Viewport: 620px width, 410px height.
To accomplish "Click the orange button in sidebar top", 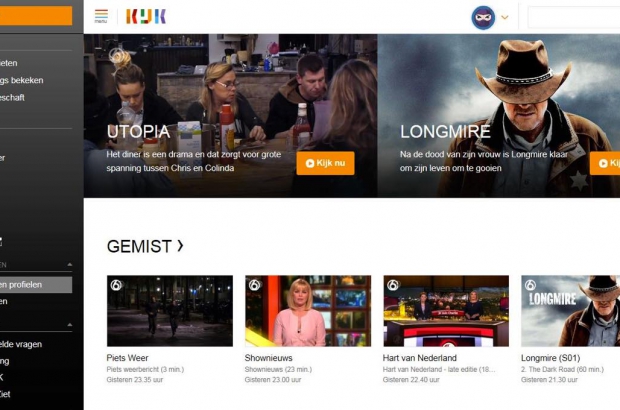I will (36, 16).
